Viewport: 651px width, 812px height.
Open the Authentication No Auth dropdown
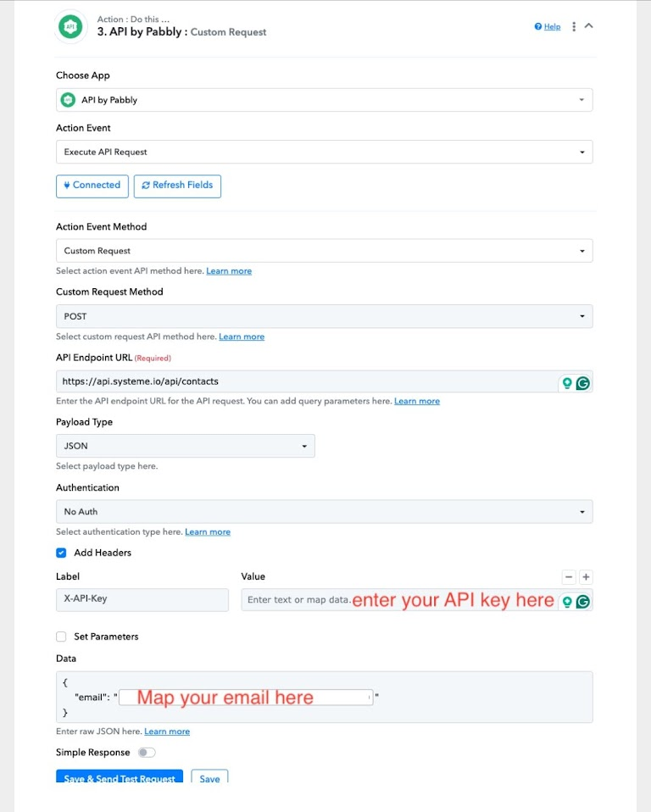click(324, 512)
